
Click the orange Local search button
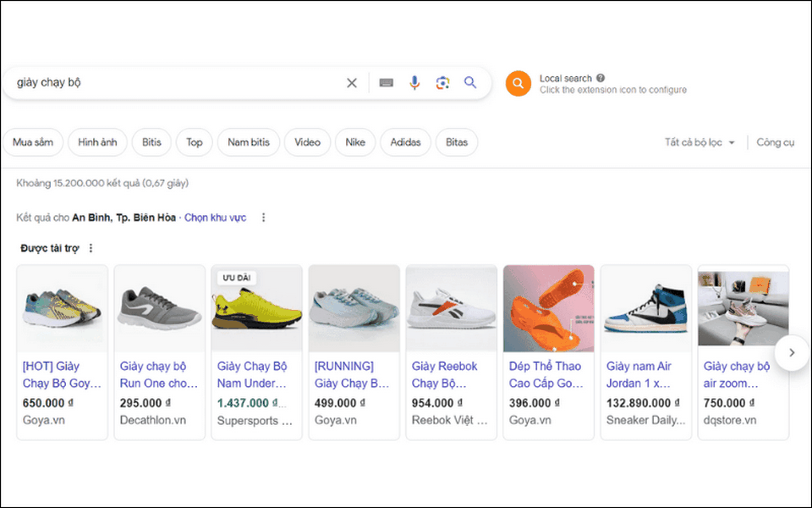[x=518, y=84]
